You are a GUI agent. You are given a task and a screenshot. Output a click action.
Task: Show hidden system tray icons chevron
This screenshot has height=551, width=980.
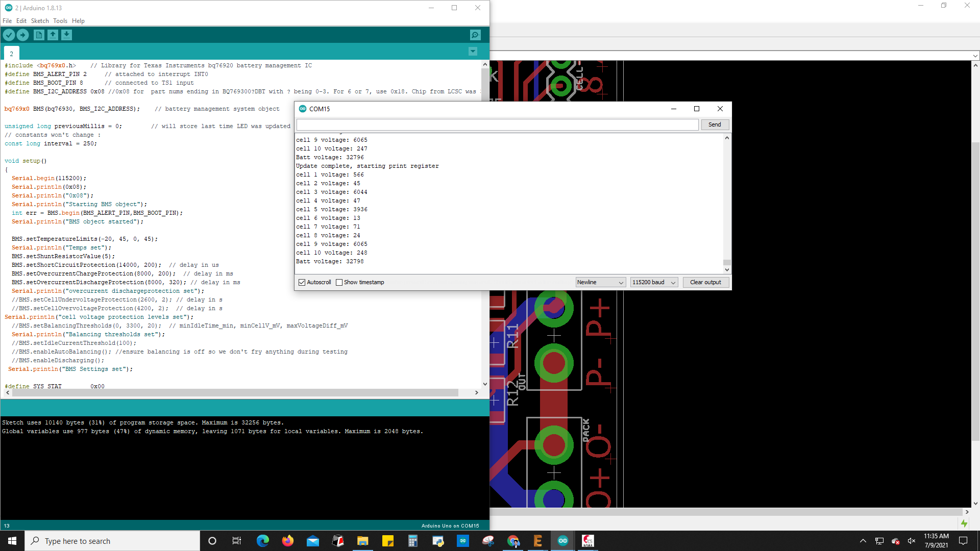(863, 541)
